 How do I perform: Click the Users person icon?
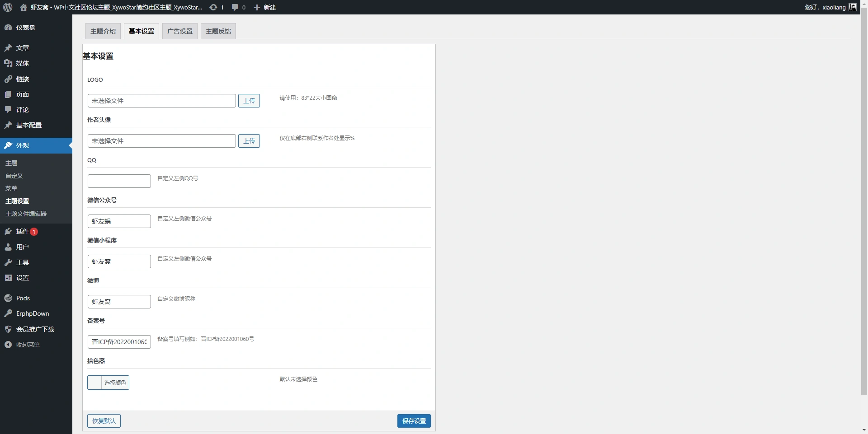8,247
